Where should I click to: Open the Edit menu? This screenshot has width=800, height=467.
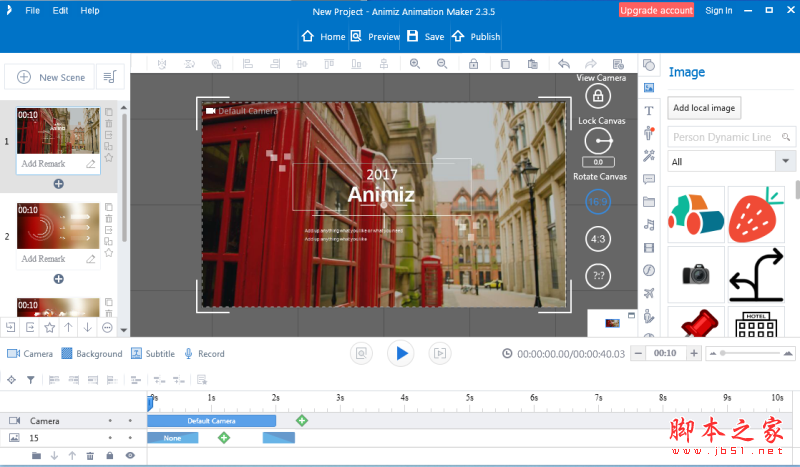coord(60,10)
